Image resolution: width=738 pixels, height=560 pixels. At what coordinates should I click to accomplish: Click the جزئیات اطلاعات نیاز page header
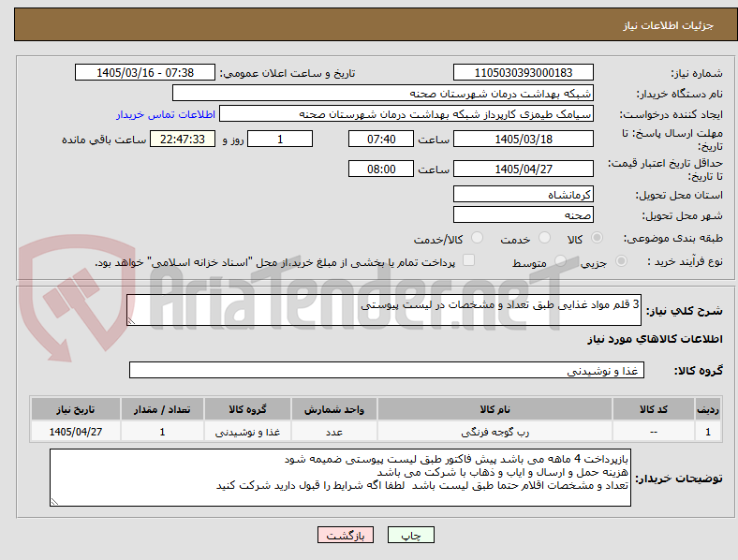(669, 25)
